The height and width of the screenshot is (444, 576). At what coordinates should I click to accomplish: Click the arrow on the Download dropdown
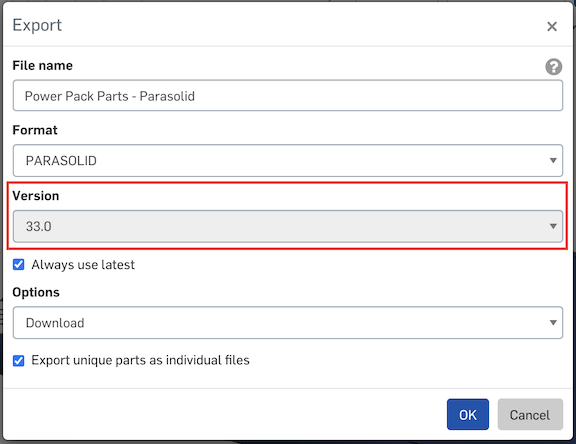553,322
